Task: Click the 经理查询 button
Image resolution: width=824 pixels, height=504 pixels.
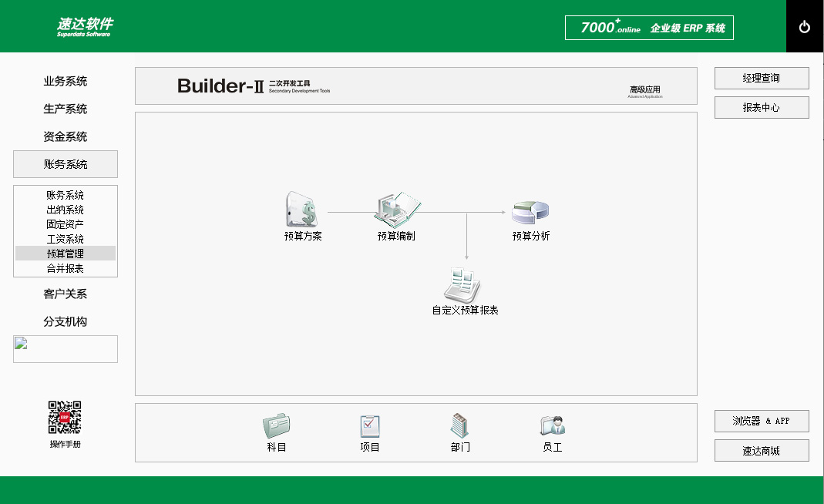Action: tap(761, 78)
